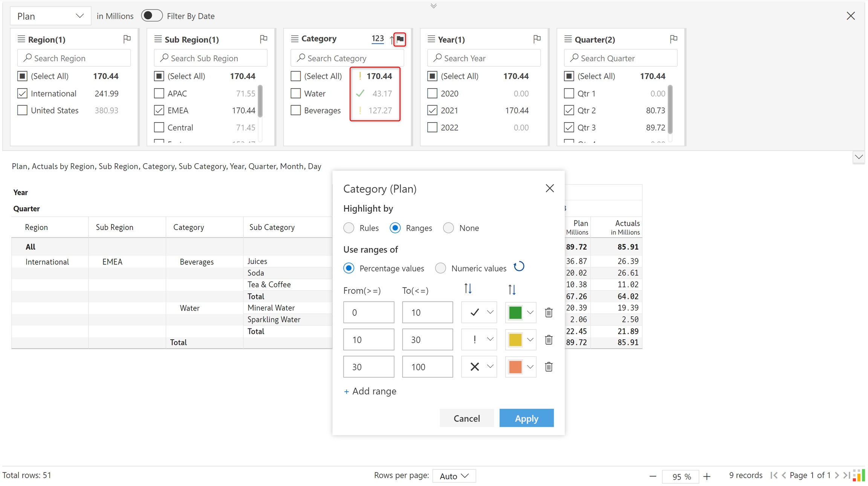Click the reset ranges circular arrow icon
This screenshot has height=486, width=868.
519,267
